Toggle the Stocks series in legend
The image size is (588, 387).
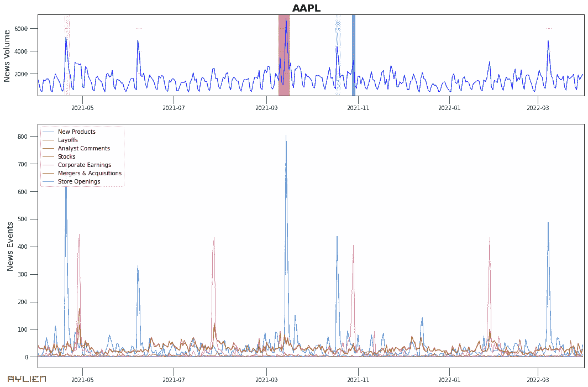tap(66, 157)
